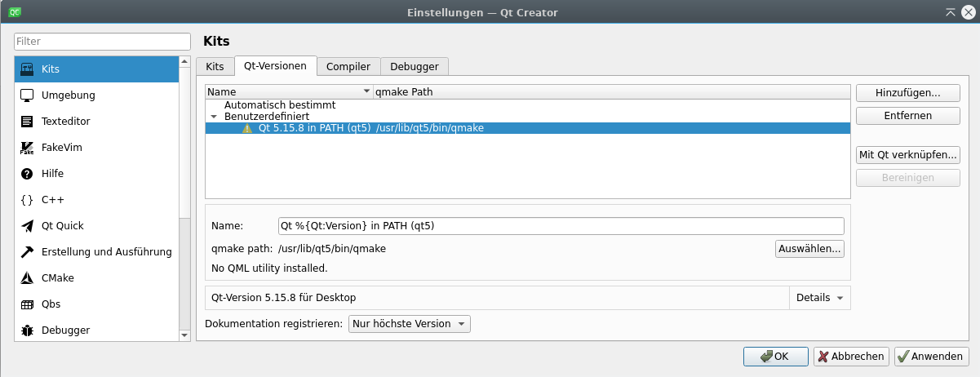Open the FakeVim settings icon
Screen dimensions: 980x377
coord(27,148)
